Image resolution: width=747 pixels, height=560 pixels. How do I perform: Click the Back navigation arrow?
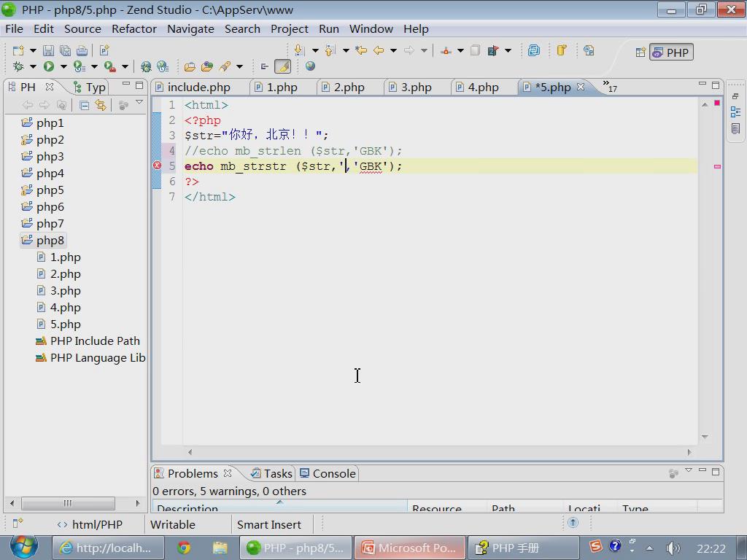[379, 50]
